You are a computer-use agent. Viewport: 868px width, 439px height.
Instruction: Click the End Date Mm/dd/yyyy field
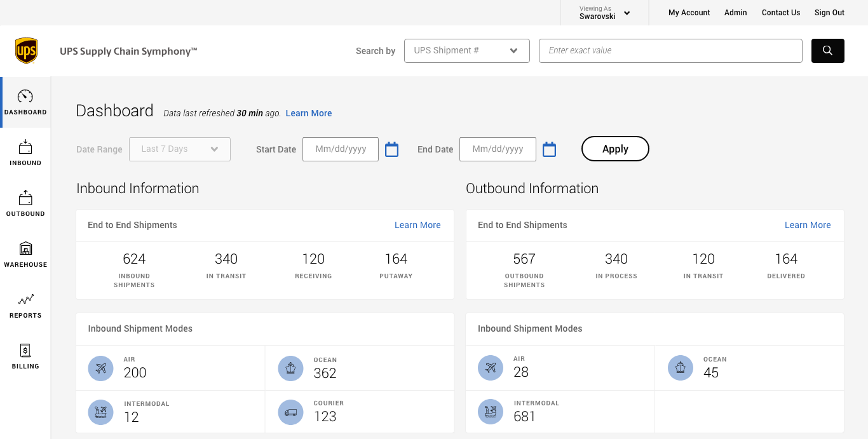point(498,149)
